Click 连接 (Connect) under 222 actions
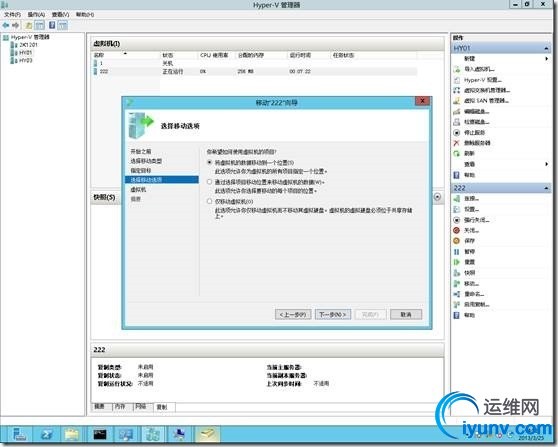Image resolution: width=558 pixels, height=447 pixels. point(471,199)
